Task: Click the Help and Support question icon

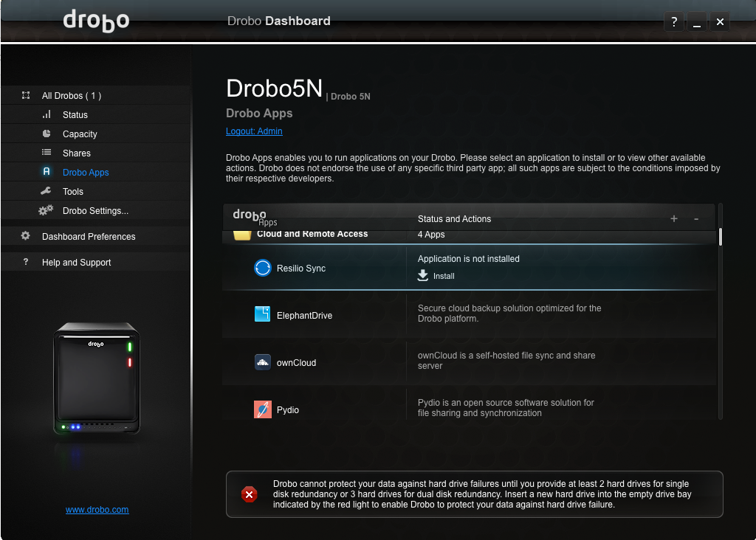Action: click(x=26, y=262)
